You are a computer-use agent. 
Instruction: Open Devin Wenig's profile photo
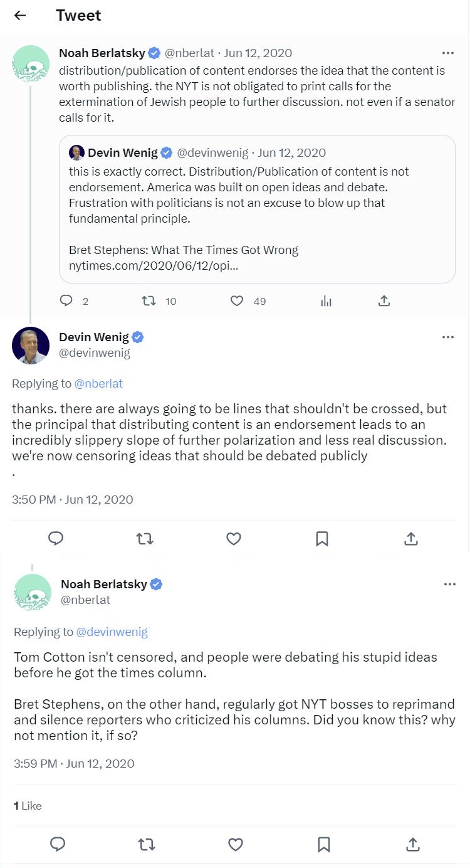(31, 345)
